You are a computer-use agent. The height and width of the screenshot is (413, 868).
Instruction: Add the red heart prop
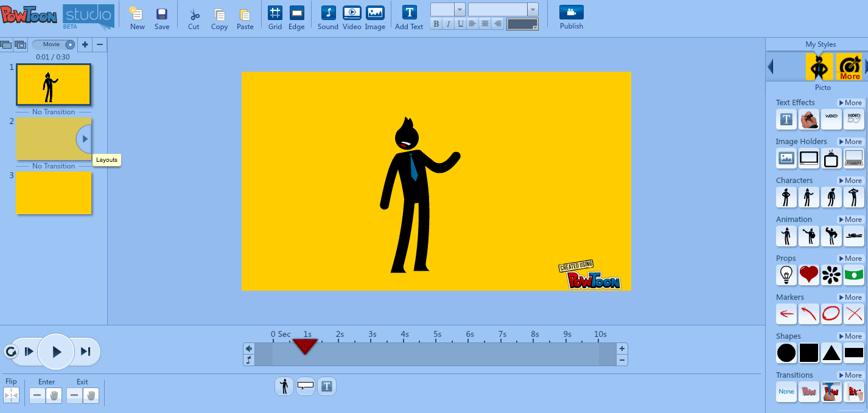coord(809,275)
